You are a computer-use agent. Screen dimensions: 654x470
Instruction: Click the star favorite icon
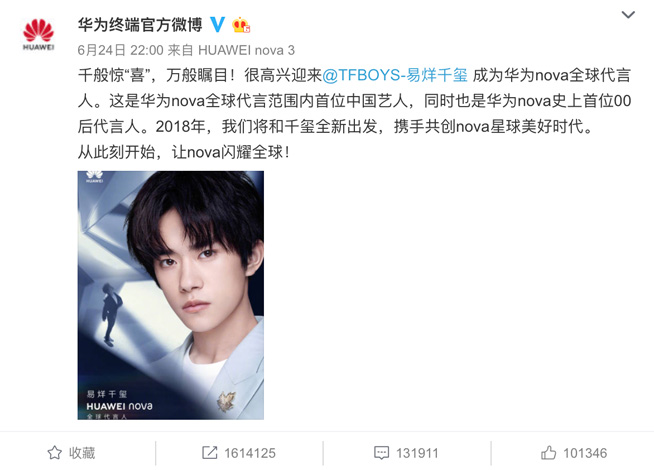[55, 452]
